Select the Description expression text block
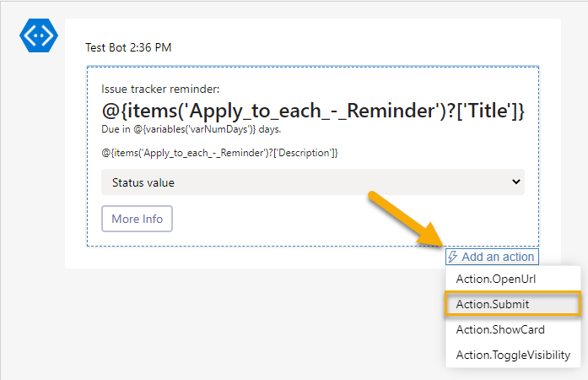 (x=219, y=152)
